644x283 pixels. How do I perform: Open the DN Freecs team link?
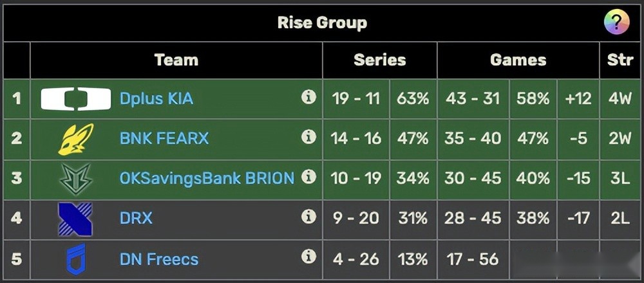(x=159, y=259)
